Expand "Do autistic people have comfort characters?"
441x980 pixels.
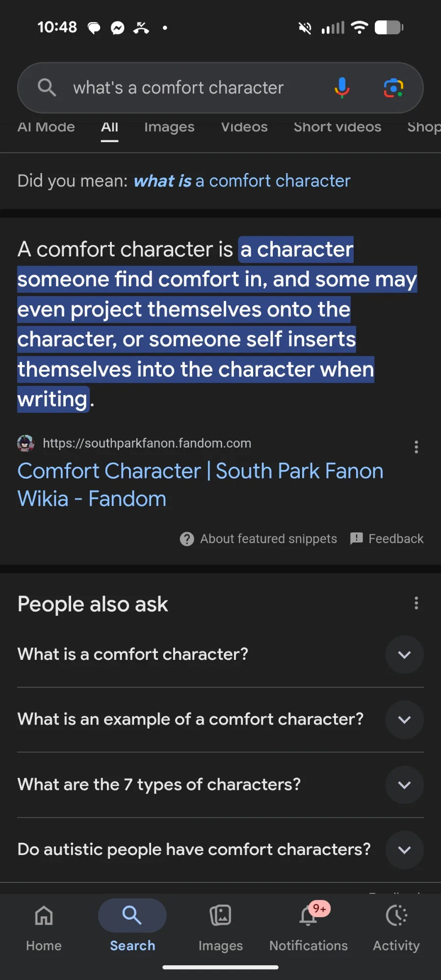pyautogui.click(x=404, y=850)
